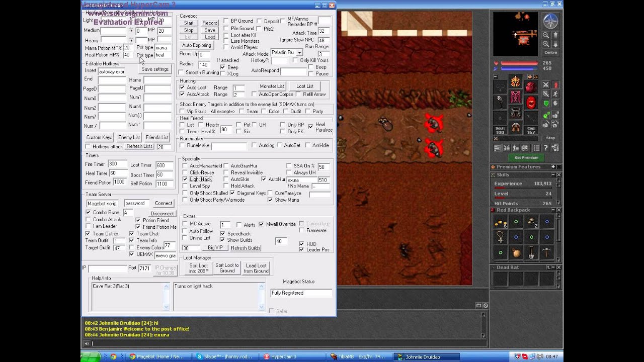Switch to HyperCam 3 taskbar item

[x=292, y=356]
